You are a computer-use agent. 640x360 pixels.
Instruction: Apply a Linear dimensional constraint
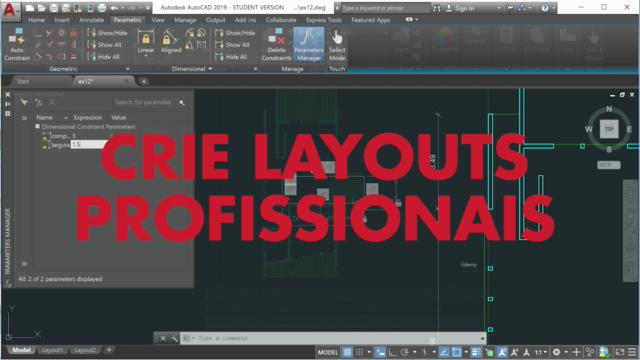click(146, 41)
